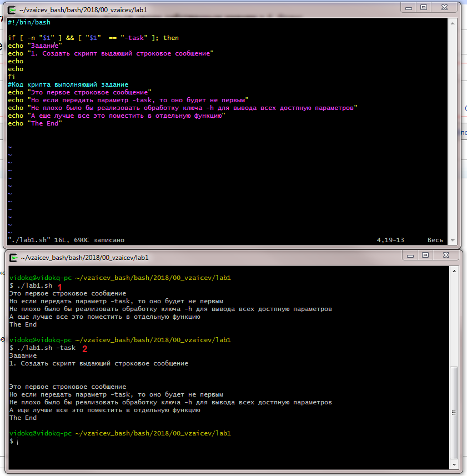Click the title text of the upper window
Image resolution: width=467 pixels, height=476 pixels.
tap(83, 10)
